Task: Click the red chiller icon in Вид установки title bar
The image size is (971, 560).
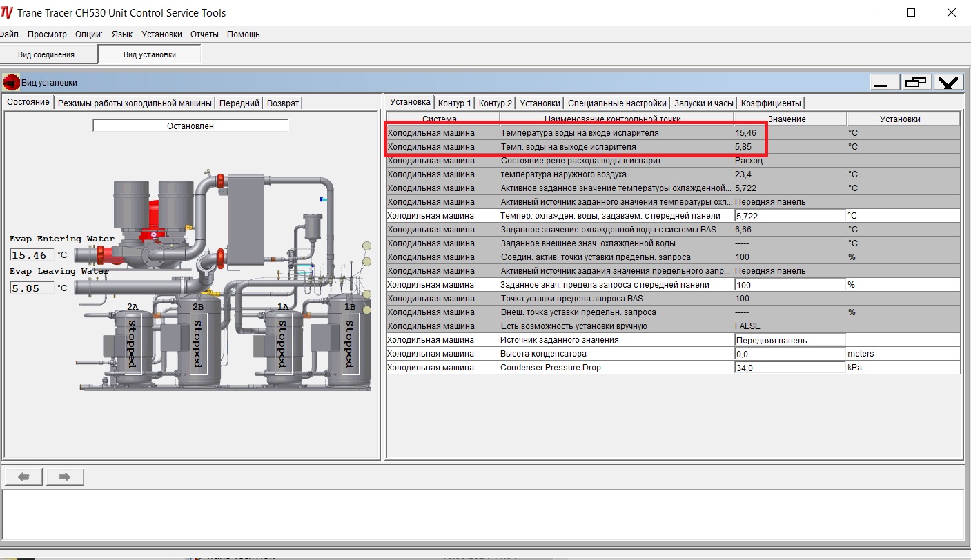Action: pyautogui.click(x=11, y=82)
